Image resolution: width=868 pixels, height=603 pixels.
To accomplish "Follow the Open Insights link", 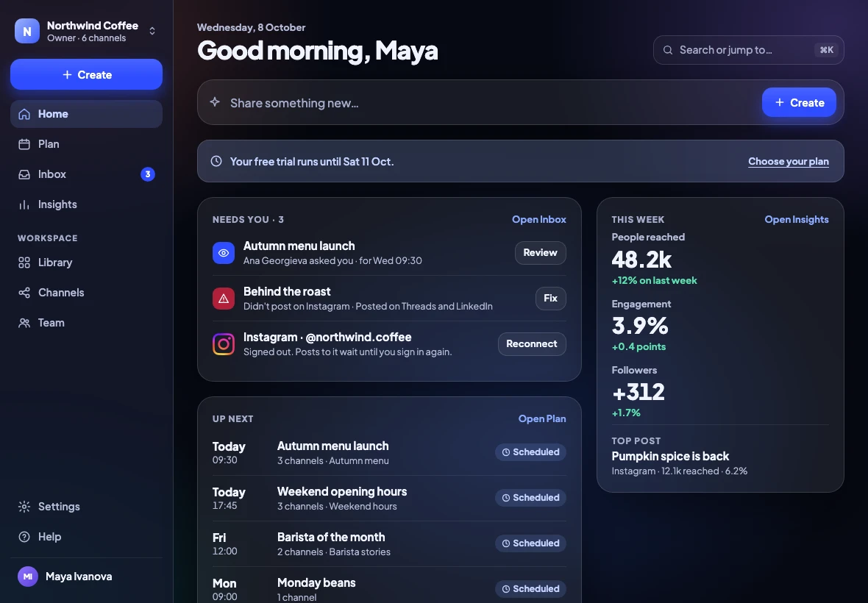I will pyautogui.click(x=797, y=220).
